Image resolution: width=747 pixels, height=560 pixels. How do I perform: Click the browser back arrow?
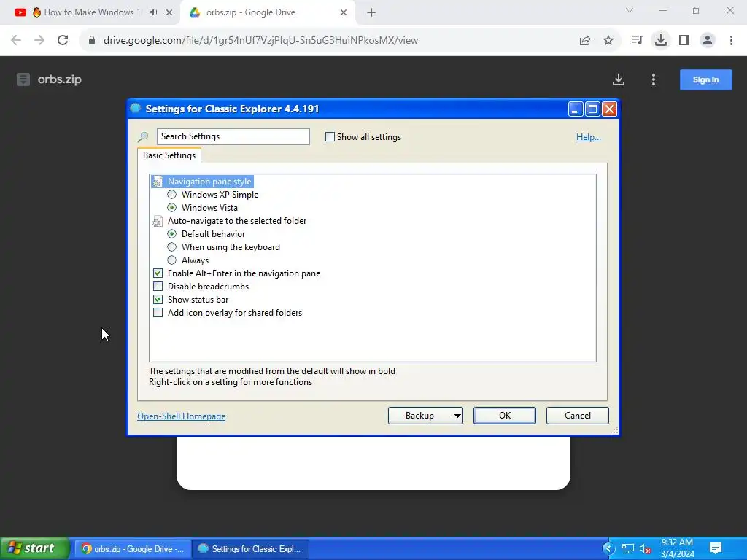[16, 40]
